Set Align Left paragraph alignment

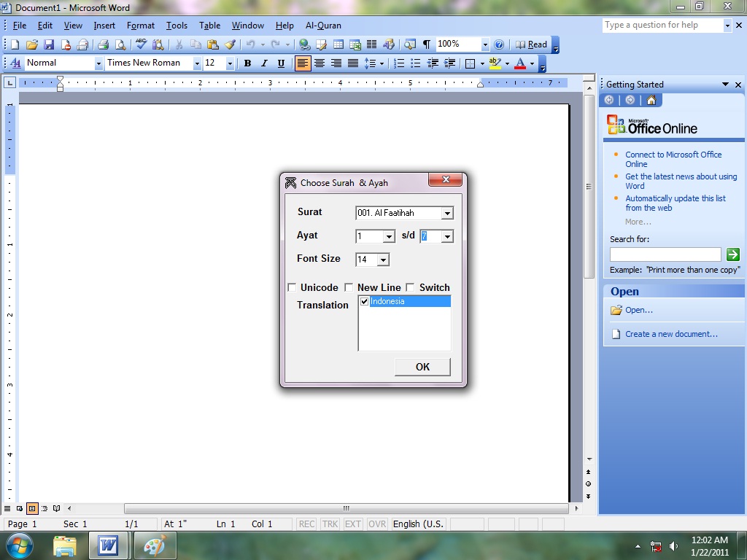click(x=303, y=63)
